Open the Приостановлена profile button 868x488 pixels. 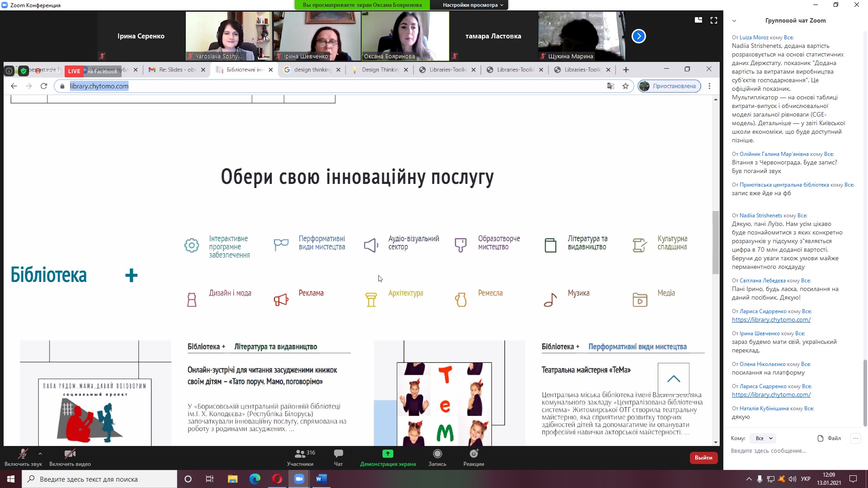click(670, 86)
